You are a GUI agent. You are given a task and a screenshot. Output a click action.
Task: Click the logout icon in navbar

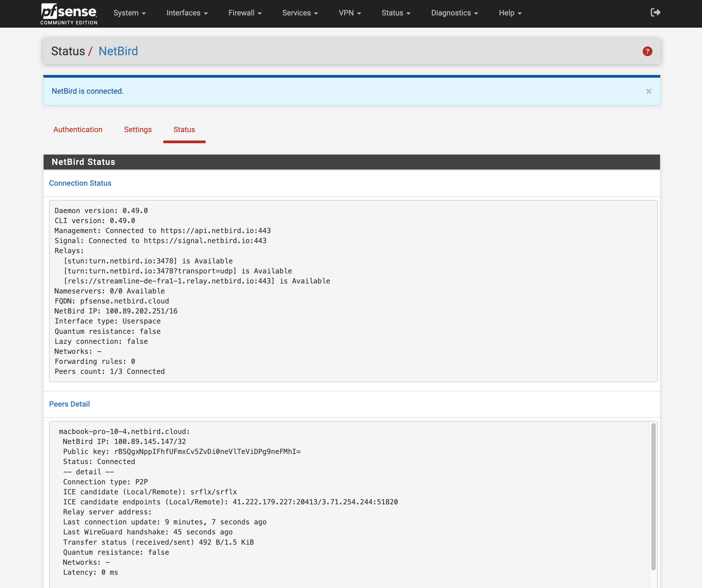pos(655,13)
